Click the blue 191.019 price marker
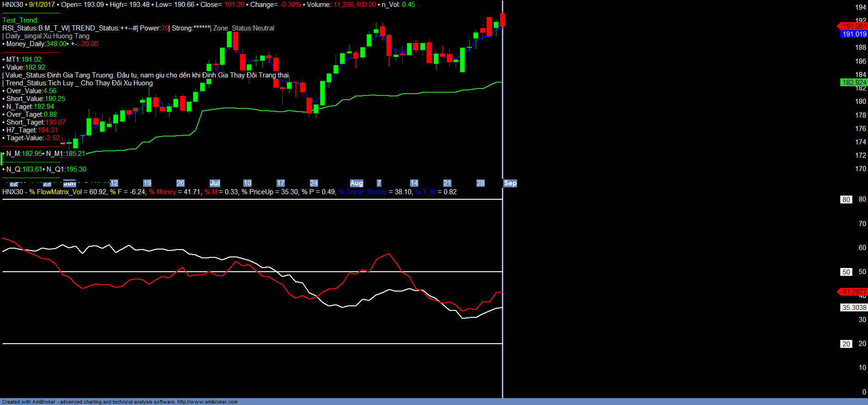The width and height of the screenshot is (868, 405). point(854,34)
